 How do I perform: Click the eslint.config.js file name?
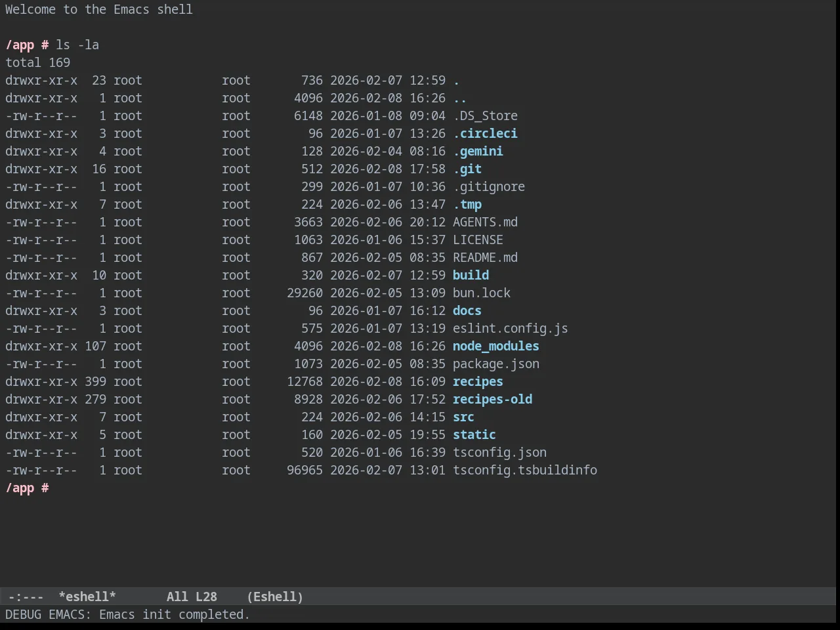point(511,328)
